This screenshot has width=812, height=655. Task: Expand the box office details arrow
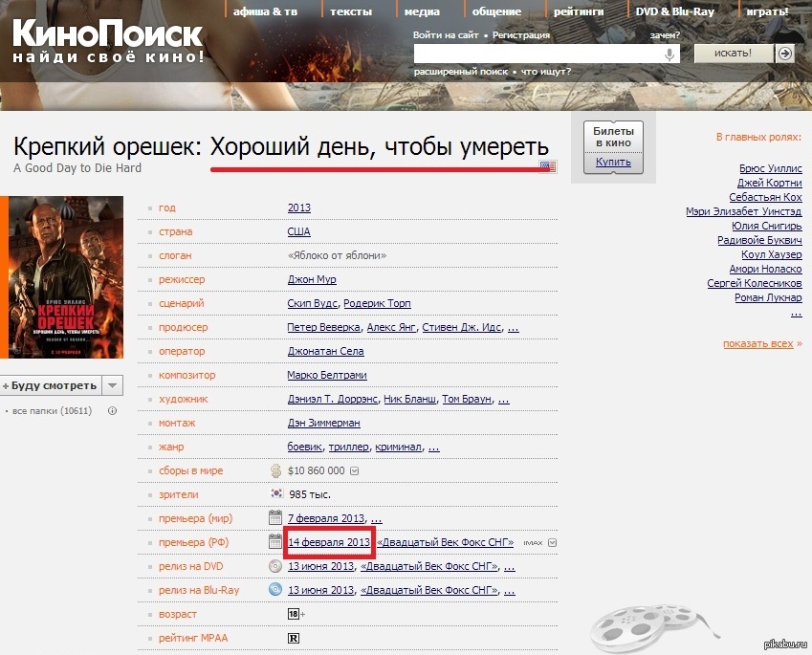tap(354, 470)
